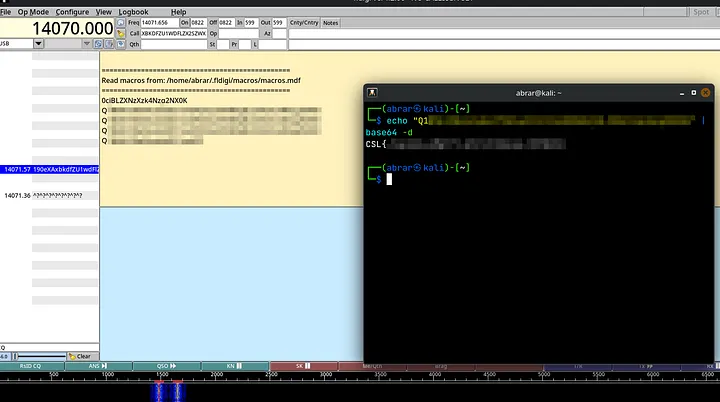The width and height of the screenshot is (720, 402).
Task: Click the terminal title bar abrar@kali: ~
Action: (x=538, y=93)
